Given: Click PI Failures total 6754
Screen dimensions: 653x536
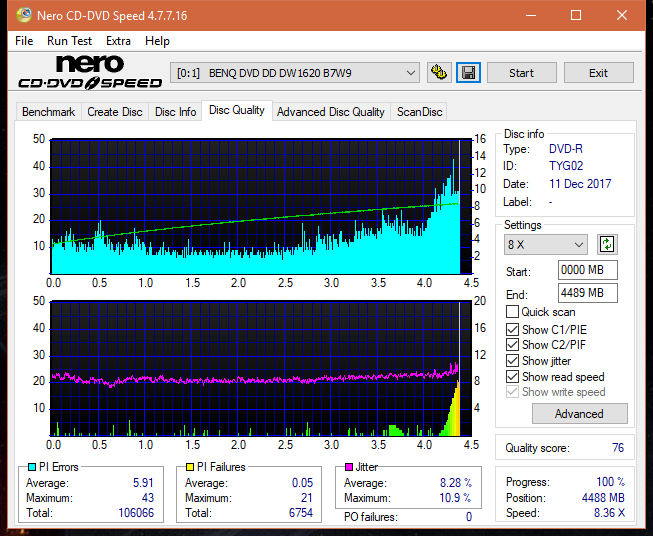Looking at the screenshot, I should pyautogui.click(x=301, y=513).
